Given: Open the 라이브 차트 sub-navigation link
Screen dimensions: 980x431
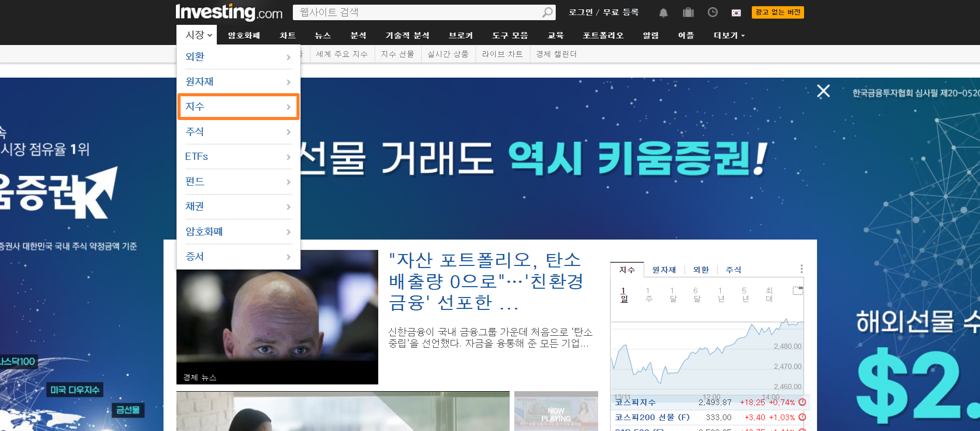Looking at the screenshot, I should click(502, 54).
